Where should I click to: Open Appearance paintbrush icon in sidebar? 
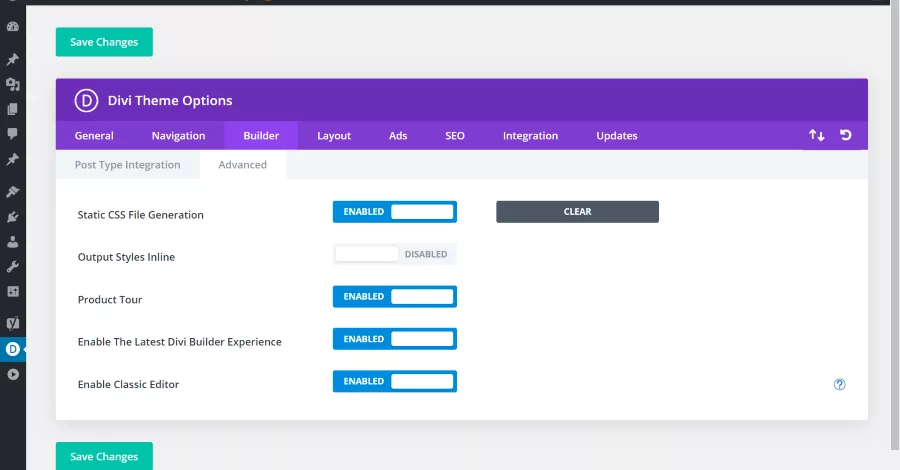coord(13,192)
